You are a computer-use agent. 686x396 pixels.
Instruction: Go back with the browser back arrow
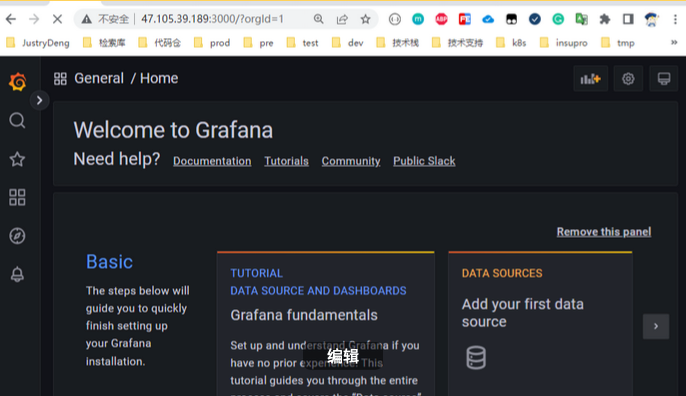click(x=11, y=19)
